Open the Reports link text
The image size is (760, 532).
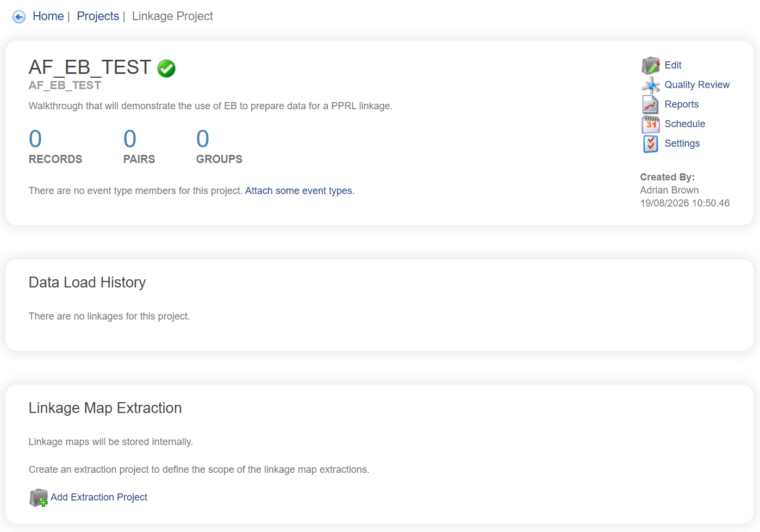click(682, 104)
